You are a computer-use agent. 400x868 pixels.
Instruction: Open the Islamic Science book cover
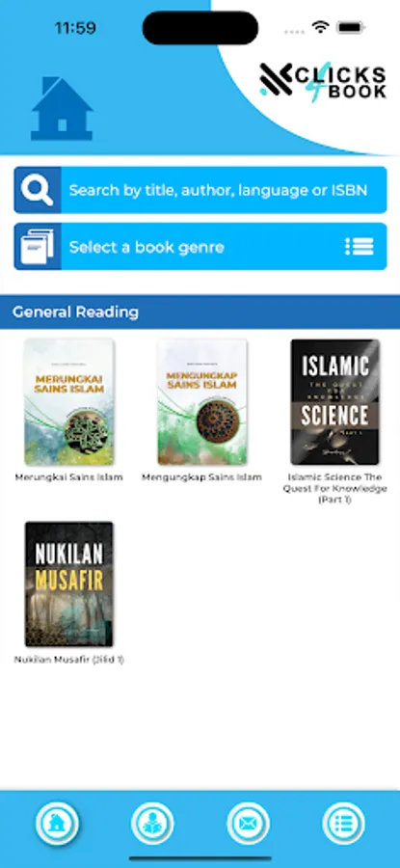point(335,402)
